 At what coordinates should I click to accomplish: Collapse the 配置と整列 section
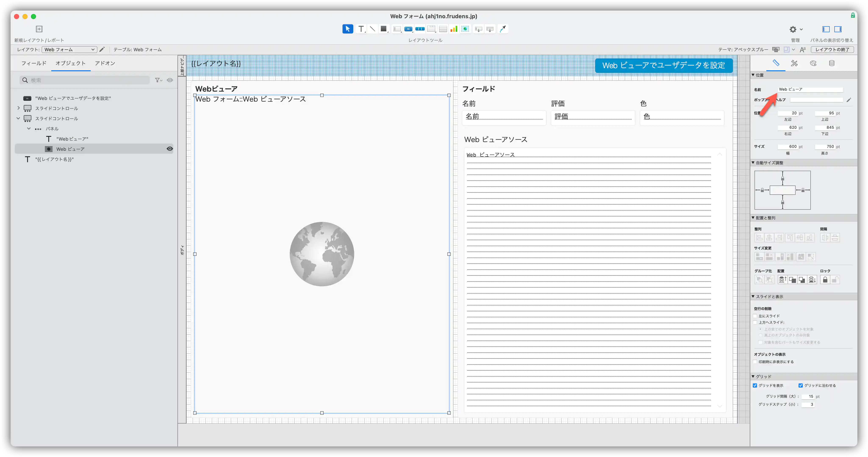pos(753,217)
